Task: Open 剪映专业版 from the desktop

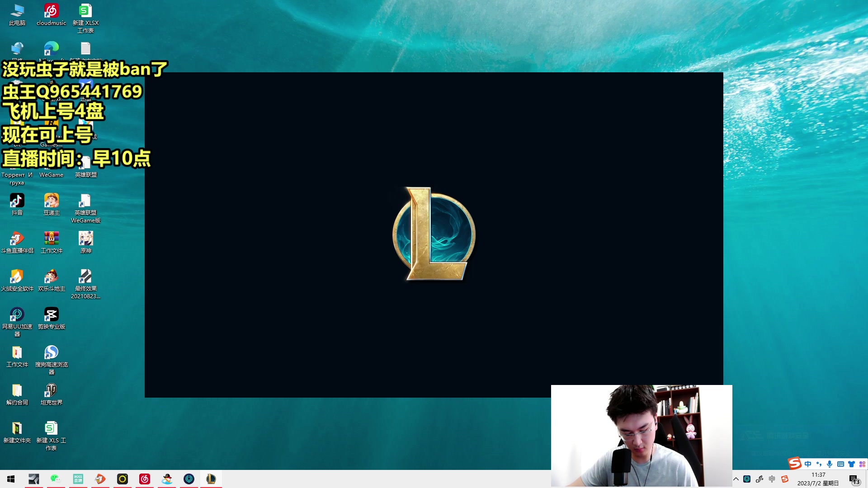Action: pos(51,318)
